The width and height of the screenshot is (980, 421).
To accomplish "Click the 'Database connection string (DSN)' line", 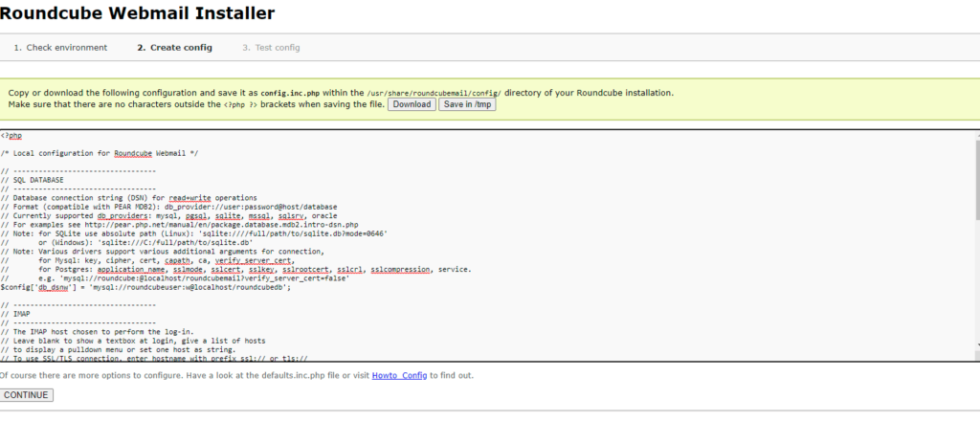I will (129, 198).
